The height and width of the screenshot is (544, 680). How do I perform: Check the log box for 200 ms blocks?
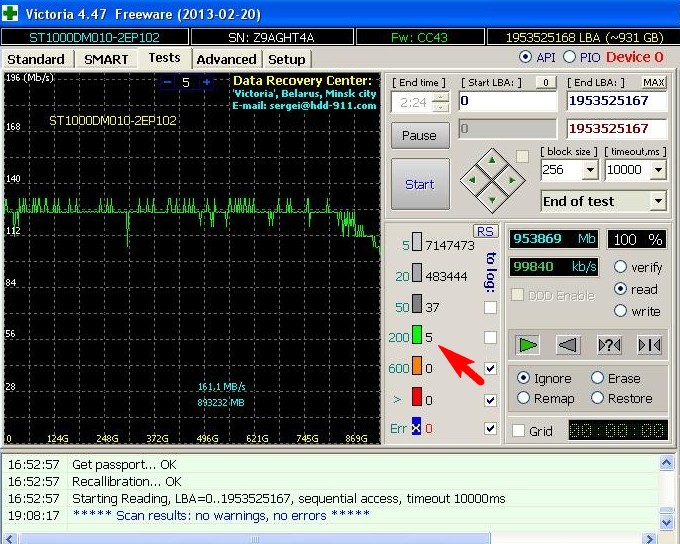tap(490, 338)
